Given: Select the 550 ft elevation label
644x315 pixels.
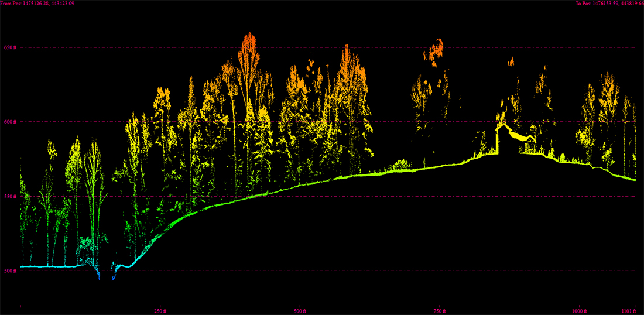Looking at the screenshot, I should 11,196.
